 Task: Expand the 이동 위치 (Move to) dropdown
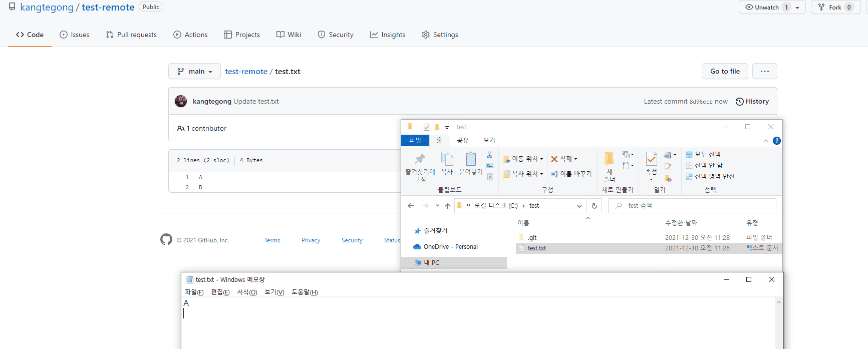541,159
